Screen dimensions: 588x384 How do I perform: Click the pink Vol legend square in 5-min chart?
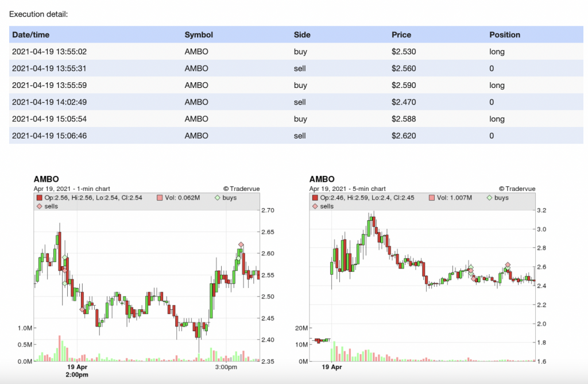pyautogui.click(x=432, y=198)
